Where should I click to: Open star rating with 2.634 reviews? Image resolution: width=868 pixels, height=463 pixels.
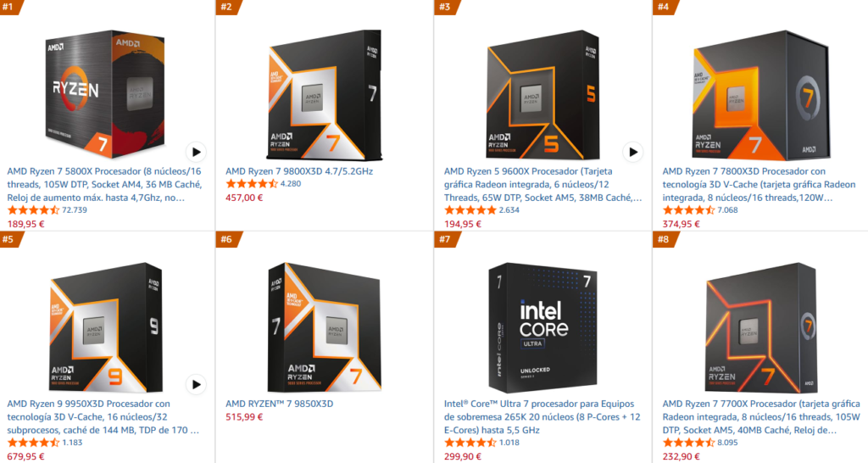470,210
